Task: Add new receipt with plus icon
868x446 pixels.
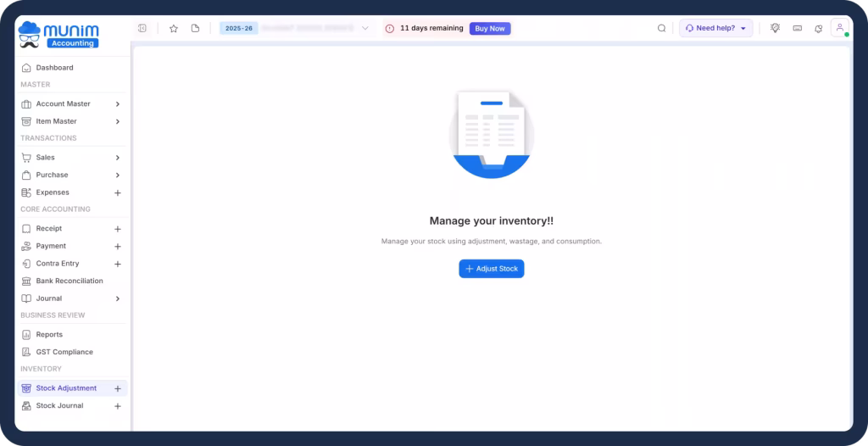Action: point(117,229)
